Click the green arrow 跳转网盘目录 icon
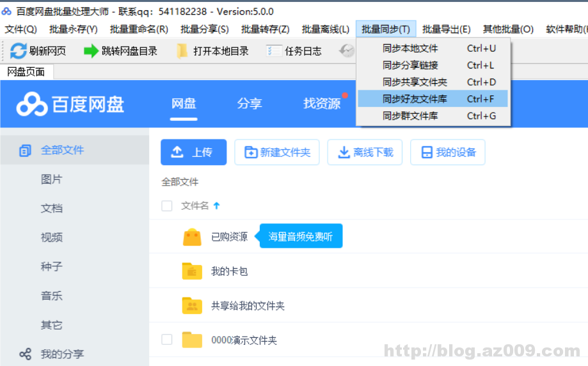 (91, 51)
